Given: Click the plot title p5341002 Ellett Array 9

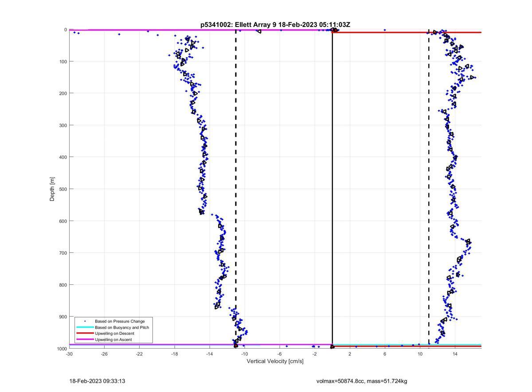Looking at the screenshot, I should click(275, 25).
